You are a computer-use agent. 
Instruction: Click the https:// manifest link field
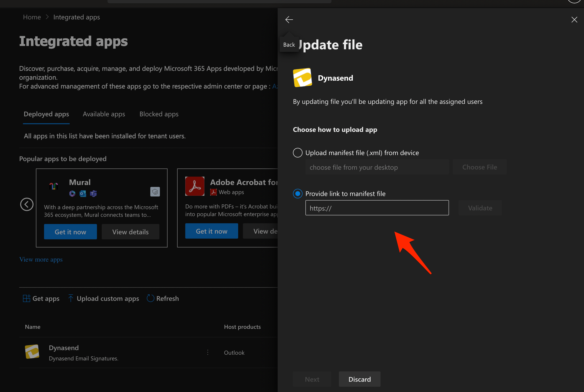pyautogui.click(x=377, y=208)
